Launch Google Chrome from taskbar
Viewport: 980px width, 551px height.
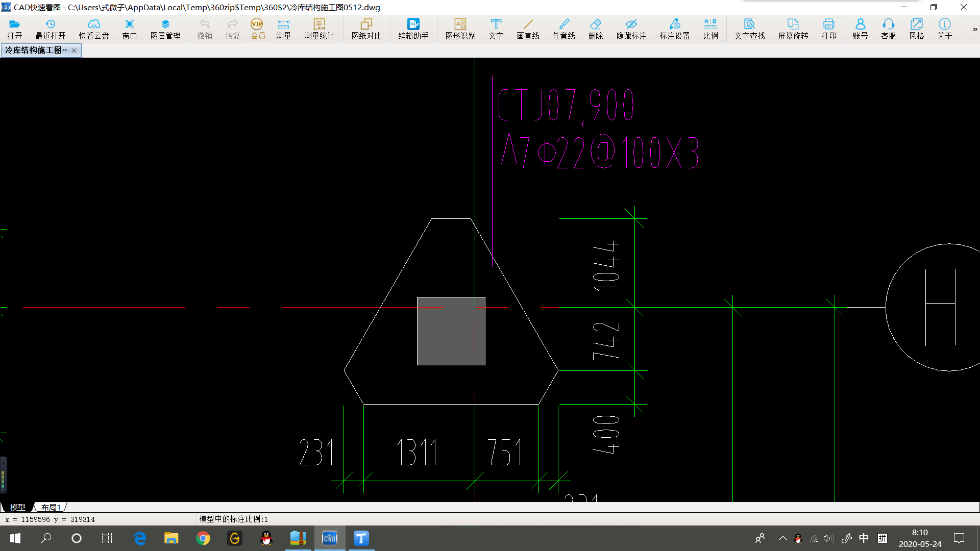click(x=203, y=538)
